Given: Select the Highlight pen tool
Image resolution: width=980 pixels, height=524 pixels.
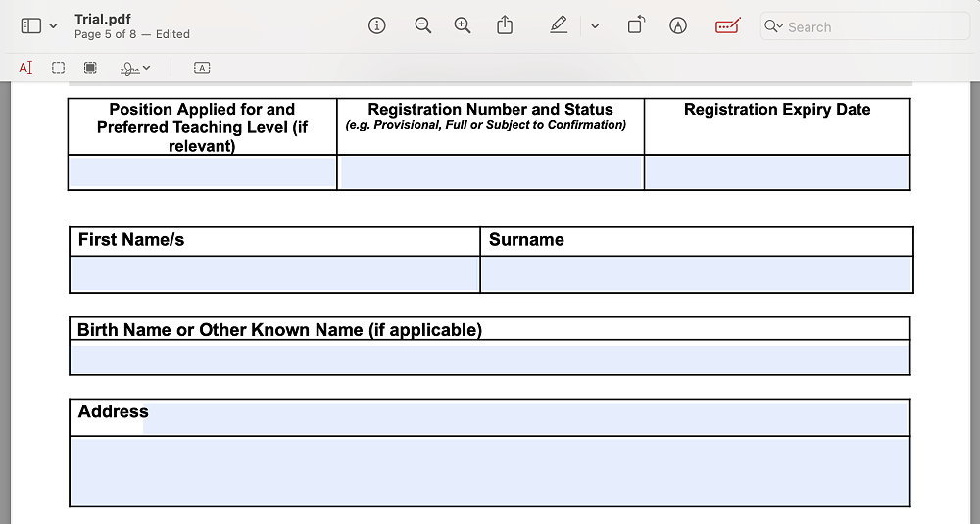Looking at the screenshot, I should pyautogui.click(x=559, y=26).
